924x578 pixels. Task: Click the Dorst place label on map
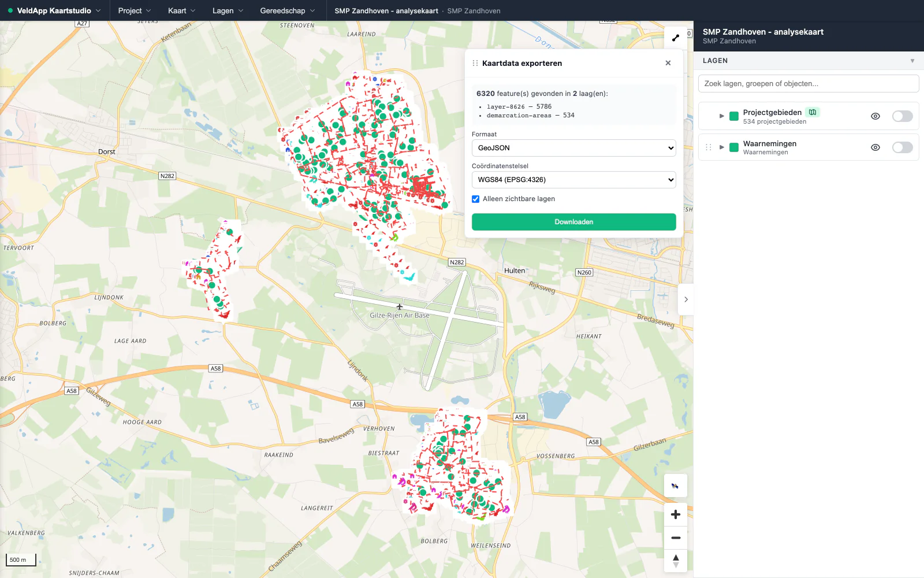pyautogui.click(x=107, y=152)
